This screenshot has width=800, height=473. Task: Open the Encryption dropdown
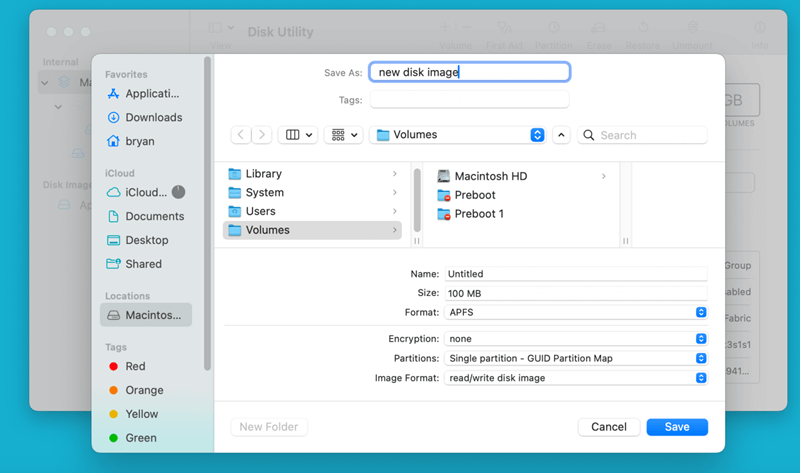(576, 339)
